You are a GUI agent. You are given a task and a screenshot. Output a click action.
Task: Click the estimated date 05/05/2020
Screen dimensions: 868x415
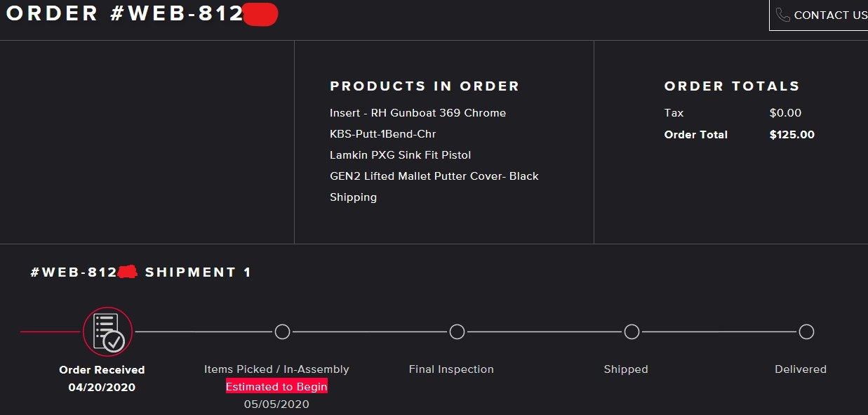coord(276,404)
